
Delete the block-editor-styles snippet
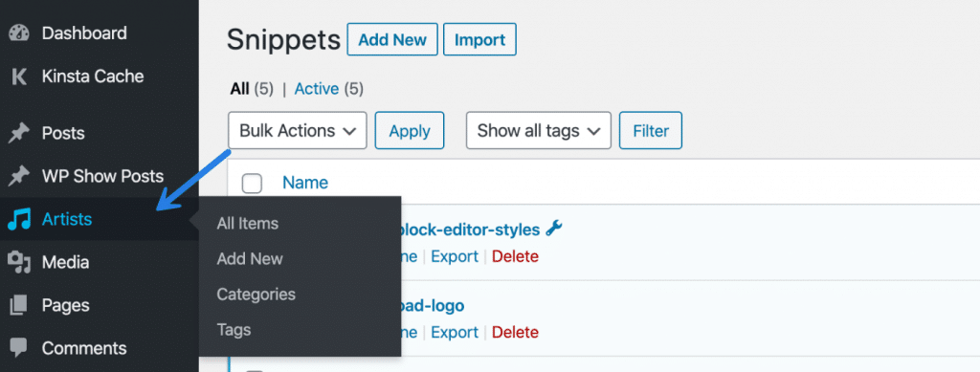[x=515, y=256]
